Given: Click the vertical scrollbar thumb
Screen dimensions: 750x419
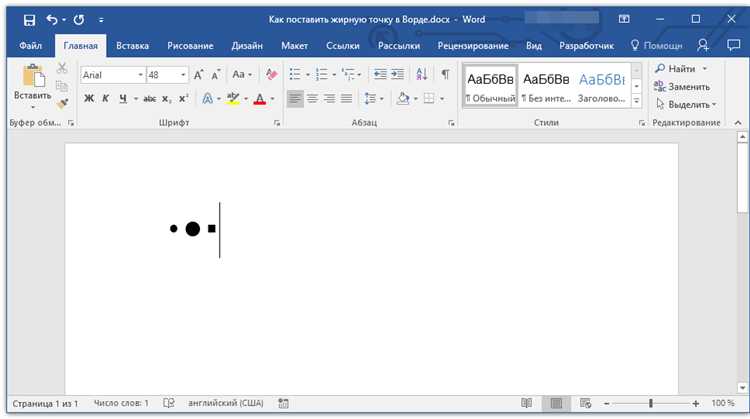Looking at the screenshot, I should pos(742,177).
